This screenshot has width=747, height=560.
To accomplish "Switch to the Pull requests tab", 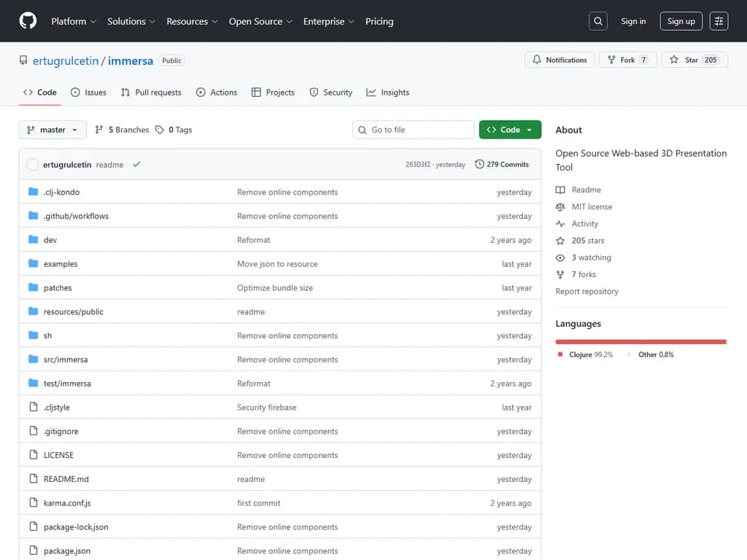I will tap(151, 93).
